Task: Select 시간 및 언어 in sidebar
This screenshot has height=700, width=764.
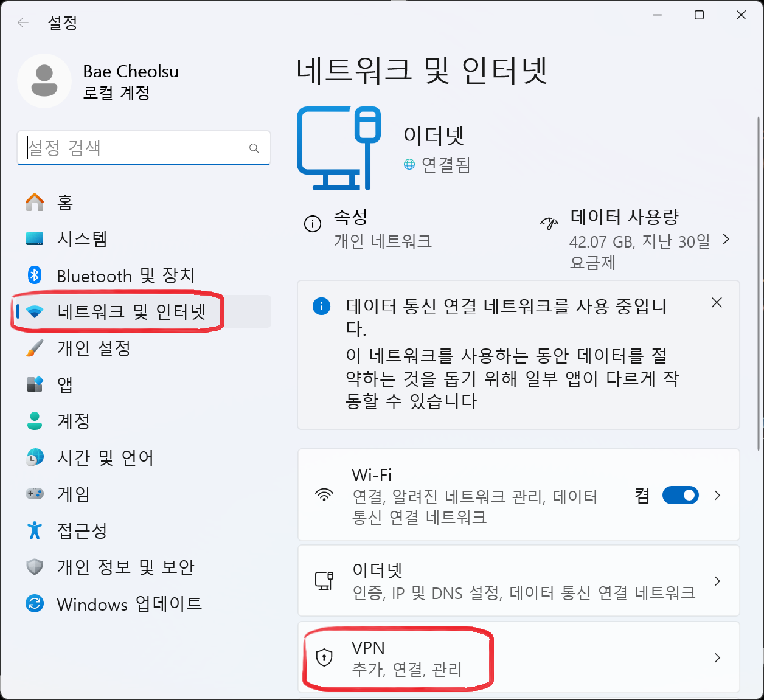Action: [x=144, y=457]
